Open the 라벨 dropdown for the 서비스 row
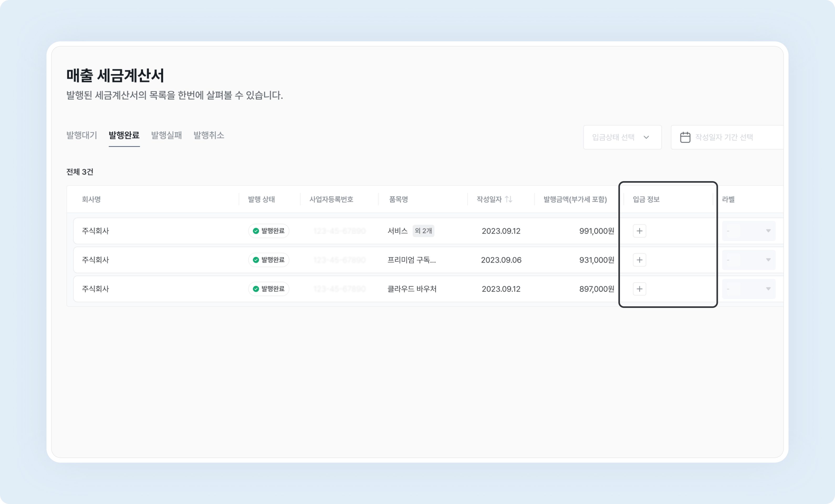 [x=749, y=231]
